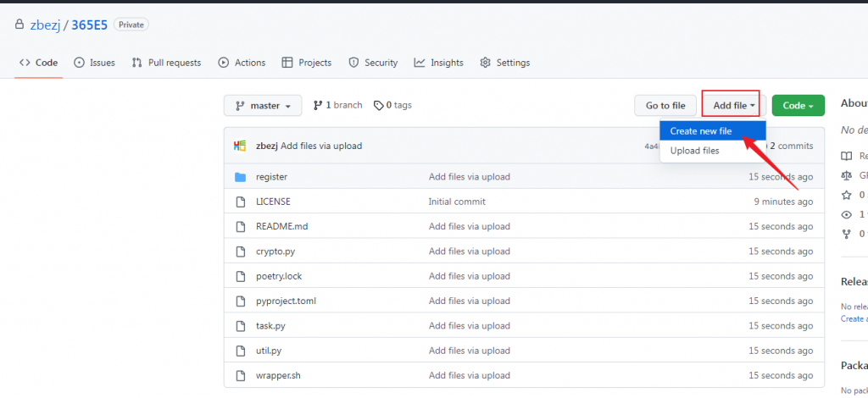Open the Actions tab
Screen dimensions: 868x398
(x=242, y=63)
